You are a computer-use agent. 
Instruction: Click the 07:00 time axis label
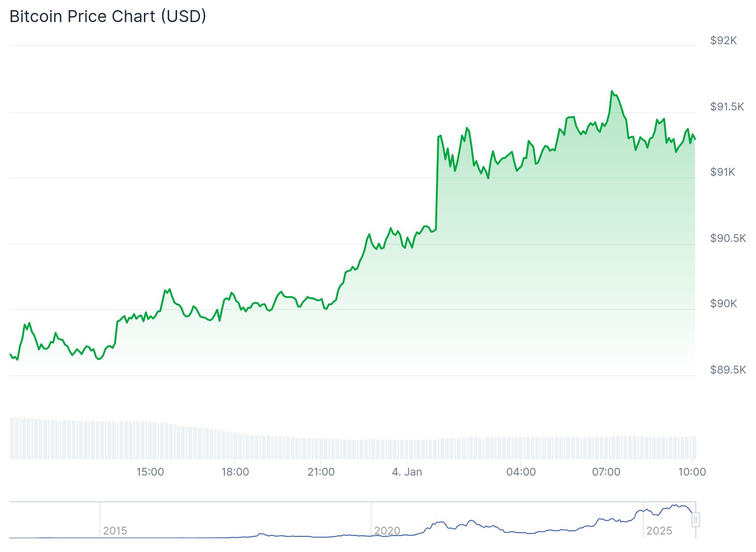coord(606,472)
